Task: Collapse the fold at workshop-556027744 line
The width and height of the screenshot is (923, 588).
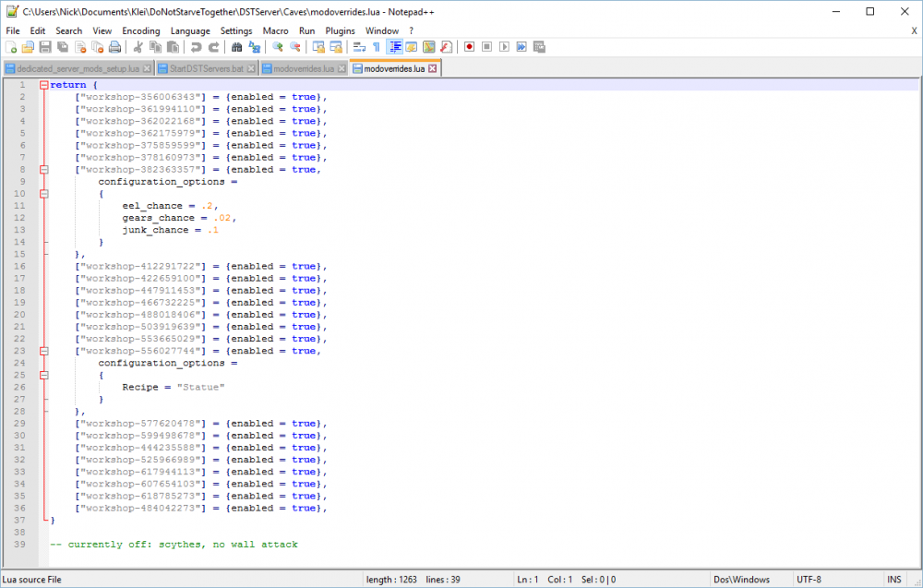Action: 43,351
